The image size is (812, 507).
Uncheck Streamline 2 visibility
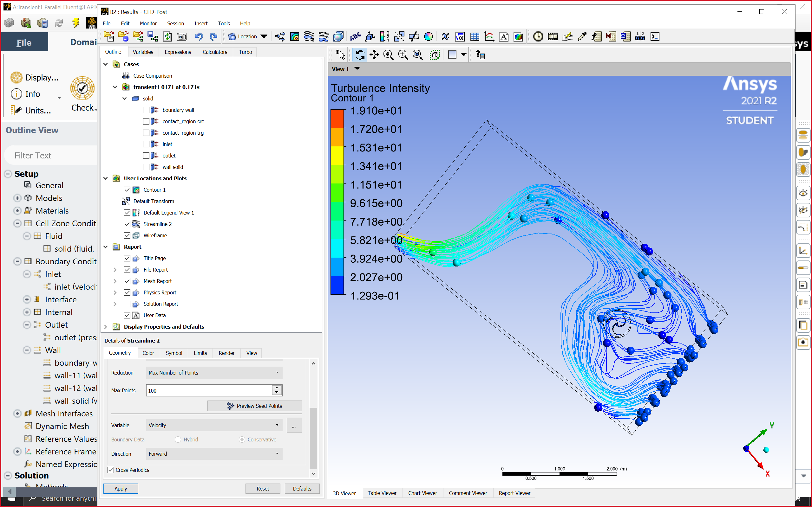tap(127, 224)
